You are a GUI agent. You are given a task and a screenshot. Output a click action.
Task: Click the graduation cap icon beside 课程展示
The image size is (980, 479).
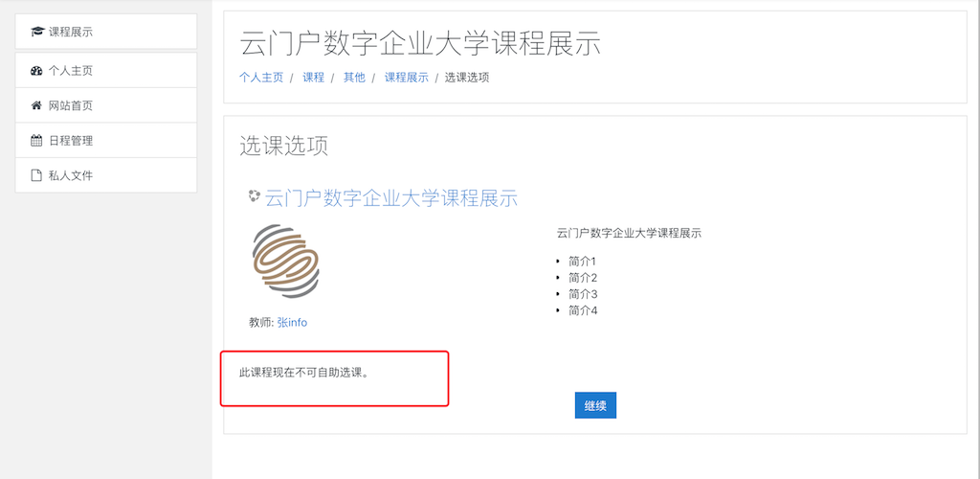tap(37, 32)
